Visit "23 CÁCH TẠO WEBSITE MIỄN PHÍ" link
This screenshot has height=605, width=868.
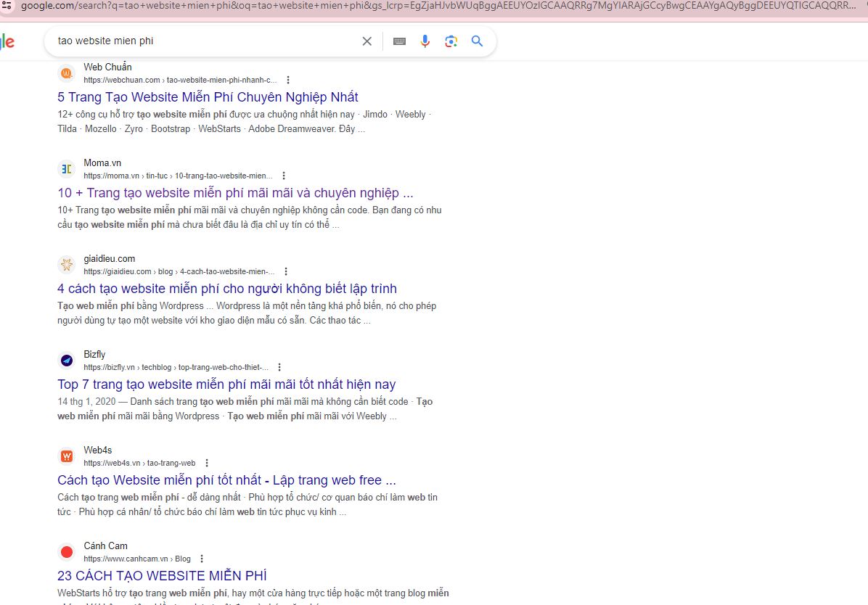[x=162, y=576]
